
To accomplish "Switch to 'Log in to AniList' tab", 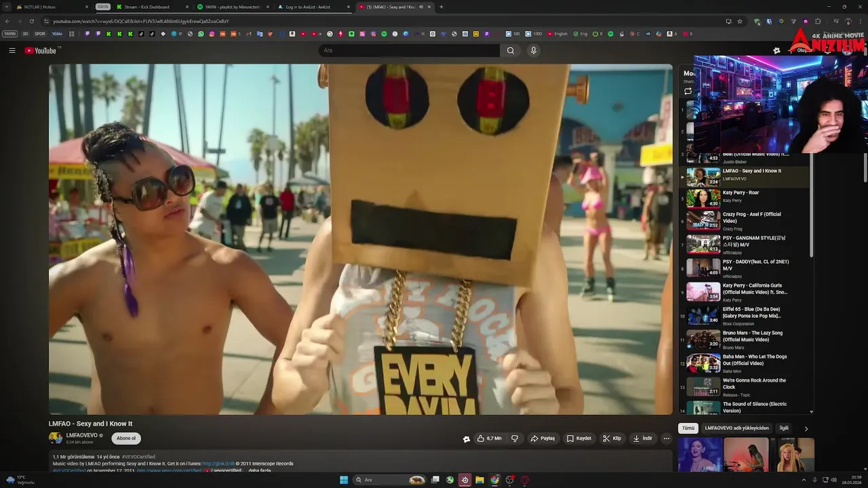I will 313,7.
